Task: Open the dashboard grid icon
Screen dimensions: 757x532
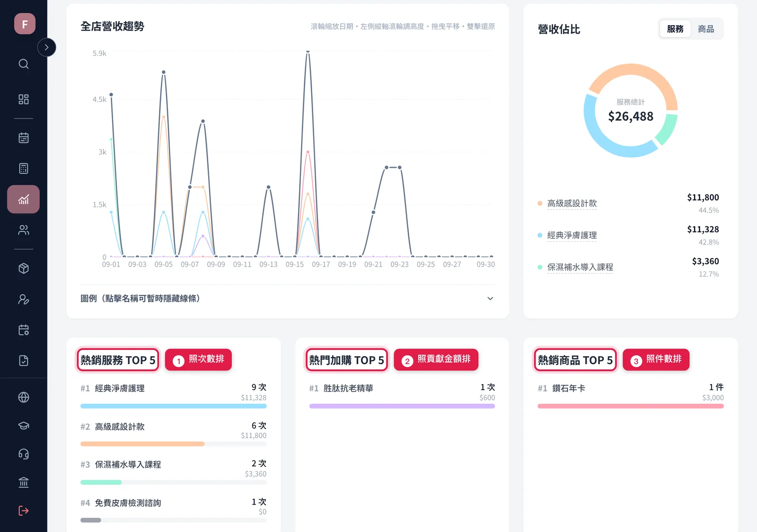Action: pyautogui.click(x=24, y=99)
